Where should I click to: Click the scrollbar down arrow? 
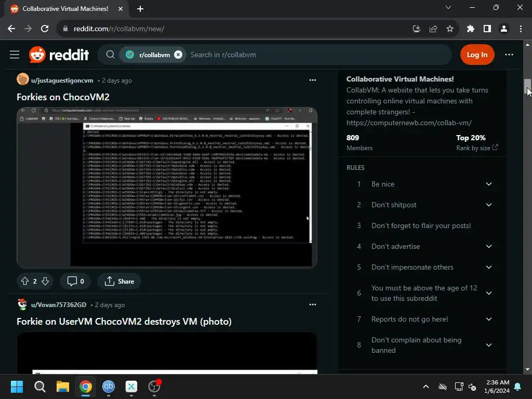pyautogui.click(x=527, y=369)
